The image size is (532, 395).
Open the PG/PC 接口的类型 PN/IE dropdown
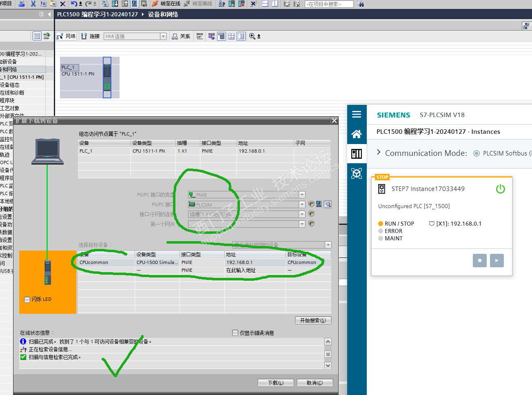tap(302, 195)
